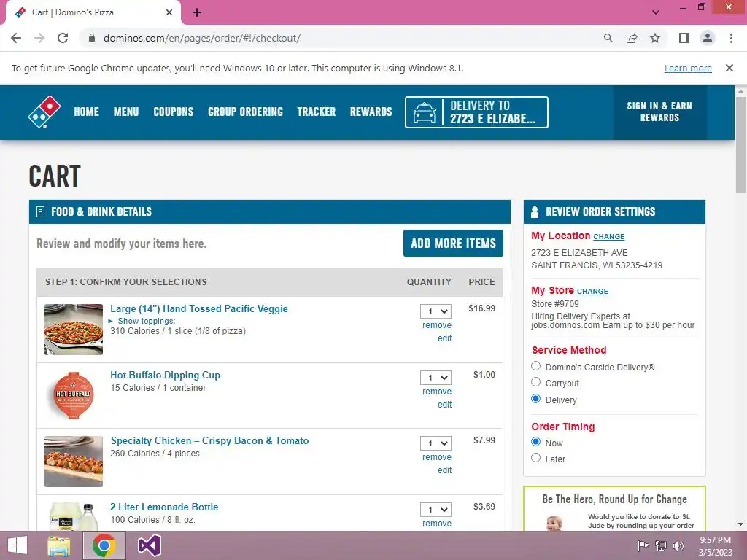Choose Later for order timing

[x=536, y=458]
